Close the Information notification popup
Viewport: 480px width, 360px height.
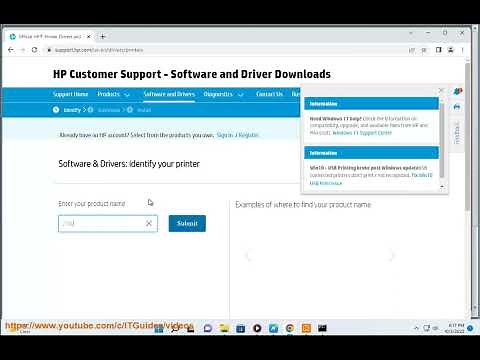(x=441, y=90)
